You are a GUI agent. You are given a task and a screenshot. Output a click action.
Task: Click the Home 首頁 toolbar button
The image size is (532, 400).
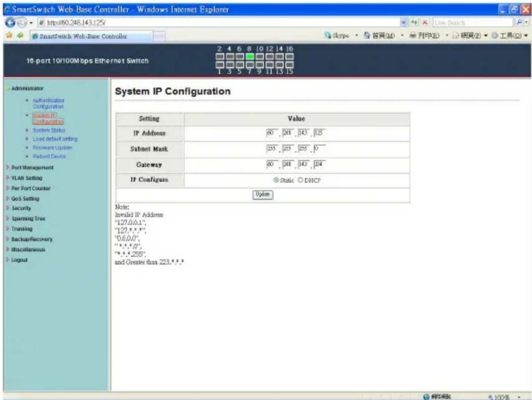[379, 35]
